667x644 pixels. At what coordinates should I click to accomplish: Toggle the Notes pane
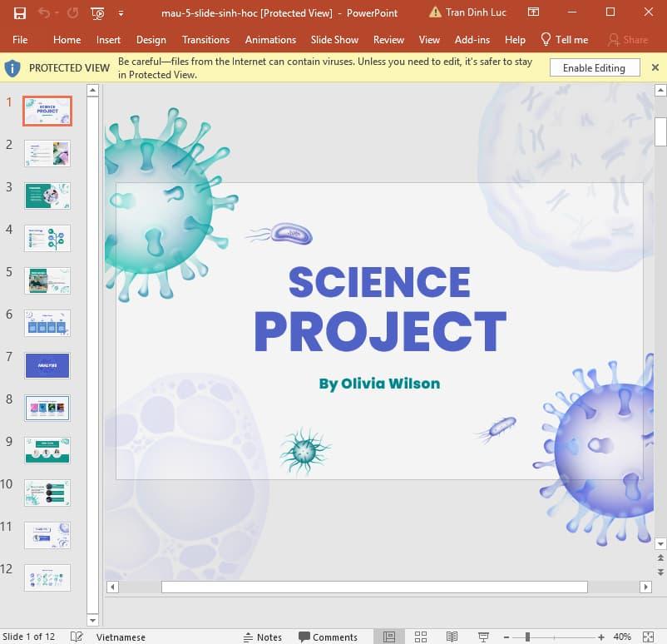(263, 637)
